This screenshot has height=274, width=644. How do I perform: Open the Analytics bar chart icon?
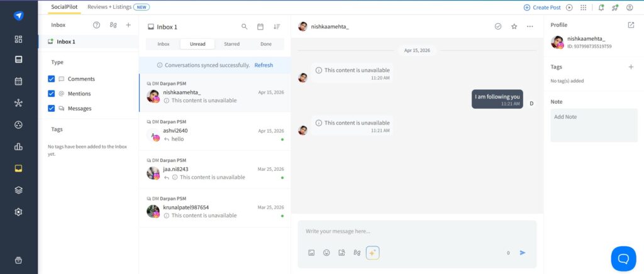pos(18,146)
